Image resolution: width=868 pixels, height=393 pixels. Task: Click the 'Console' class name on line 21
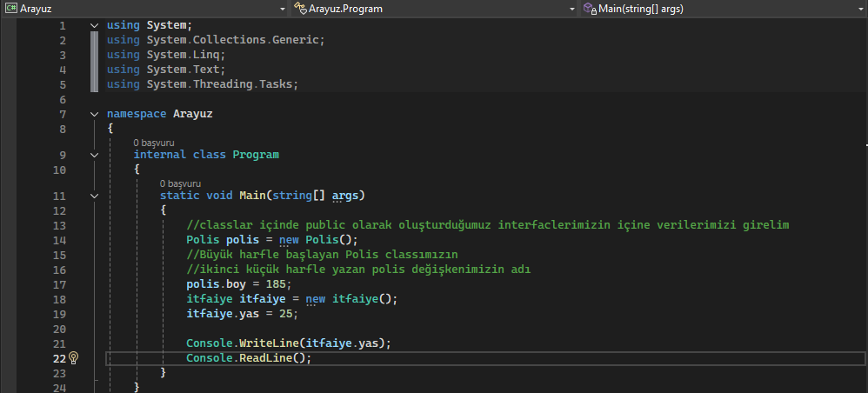pyautogui.click(x=210, y=343)
